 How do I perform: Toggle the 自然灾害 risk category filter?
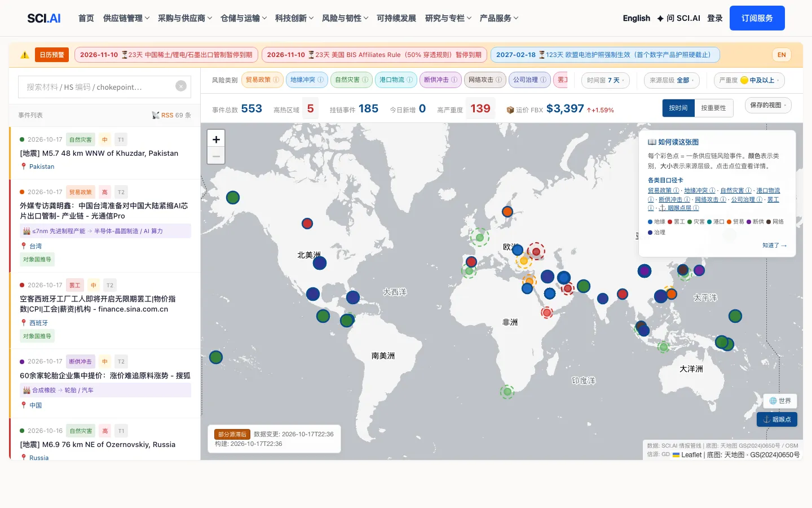(351, 80)
